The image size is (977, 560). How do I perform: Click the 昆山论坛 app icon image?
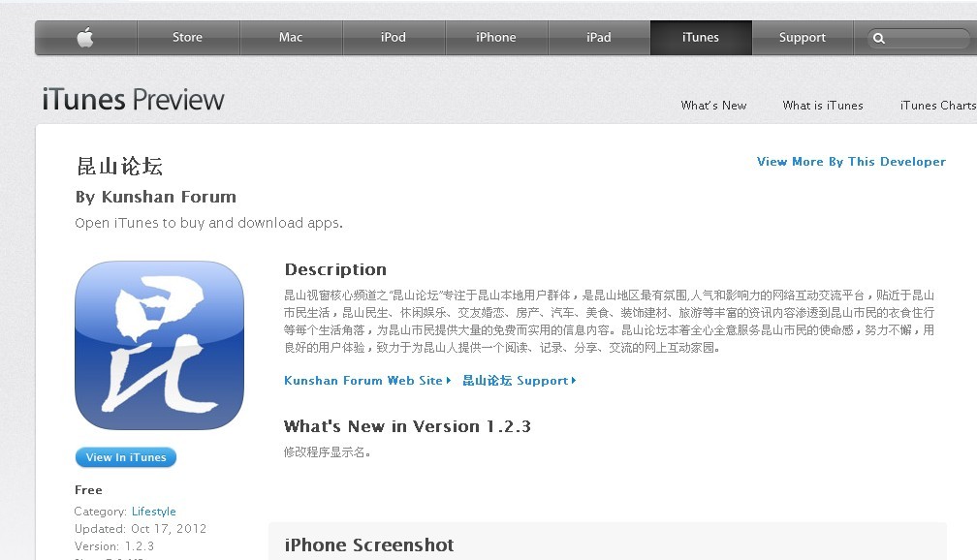point(159,345)
